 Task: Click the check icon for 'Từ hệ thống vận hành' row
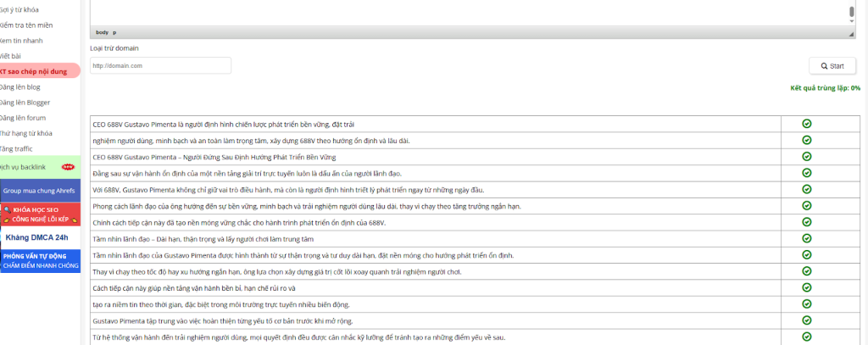(x=806, y=337)
